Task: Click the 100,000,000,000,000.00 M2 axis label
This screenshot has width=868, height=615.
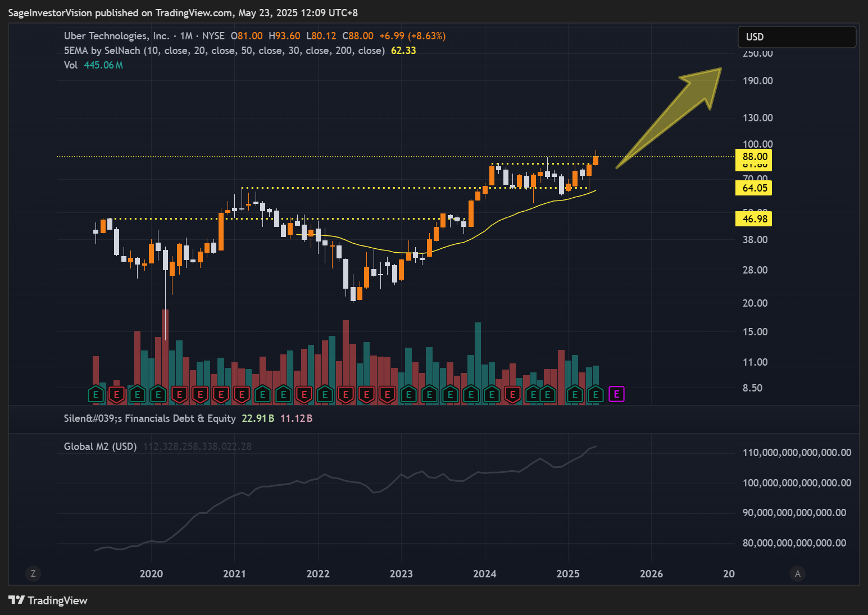Action: tap(797, 483)
